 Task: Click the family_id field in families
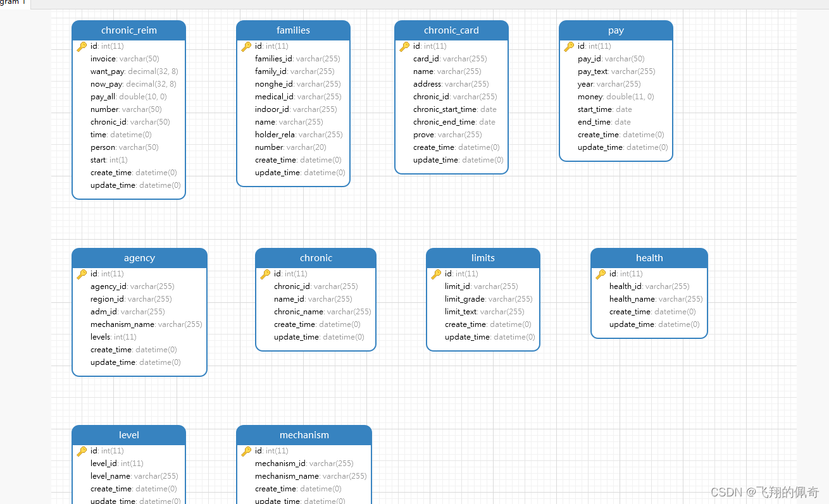pos(295,71)
